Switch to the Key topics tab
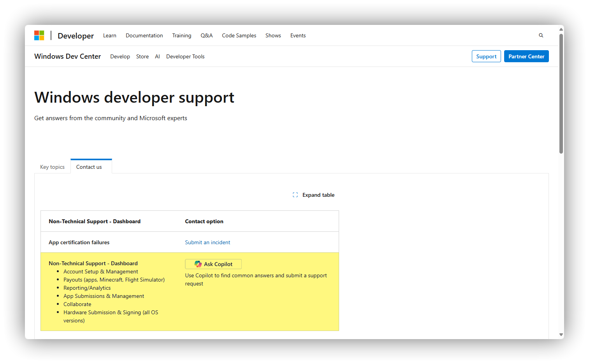The height and width of the screenshot is (364, 589). click(53, 167)
